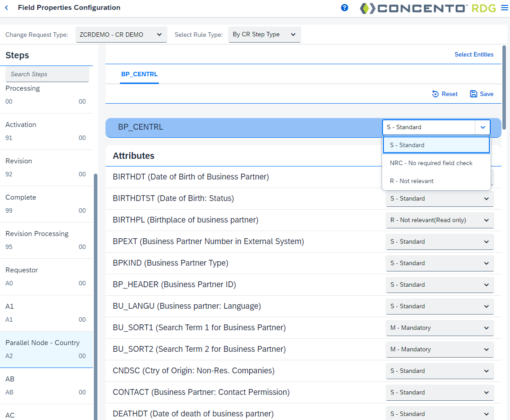Image resolution: width=510 pixels, height=420 pixels.
Task: Select the A1 step
Action: click(47, 313)
